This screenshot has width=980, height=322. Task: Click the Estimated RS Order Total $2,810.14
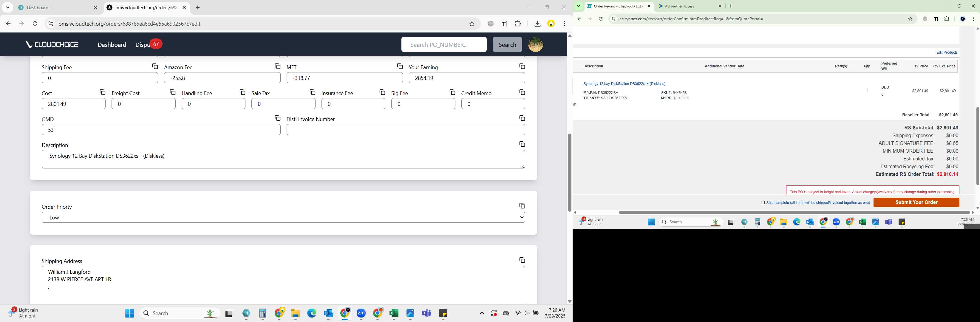click(947, 174)
